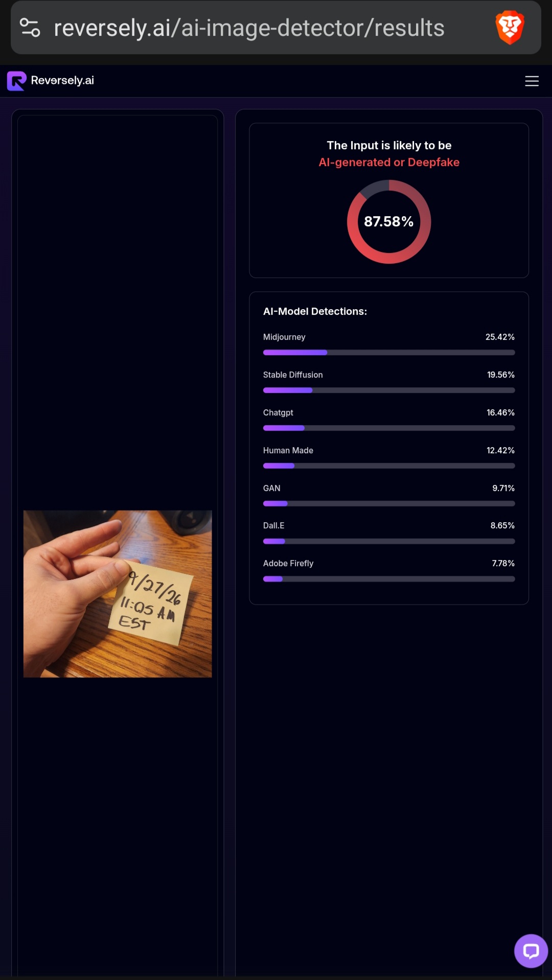
Task: Click the Stable Diffusion detection bar
Action: pyautogui.click(x=389, y=390)
